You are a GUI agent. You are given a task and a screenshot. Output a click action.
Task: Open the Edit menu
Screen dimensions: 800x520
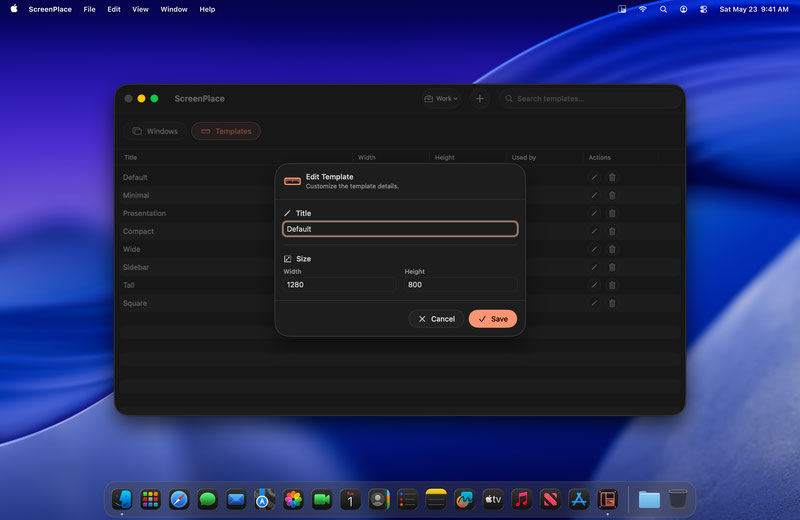(114, 9)
